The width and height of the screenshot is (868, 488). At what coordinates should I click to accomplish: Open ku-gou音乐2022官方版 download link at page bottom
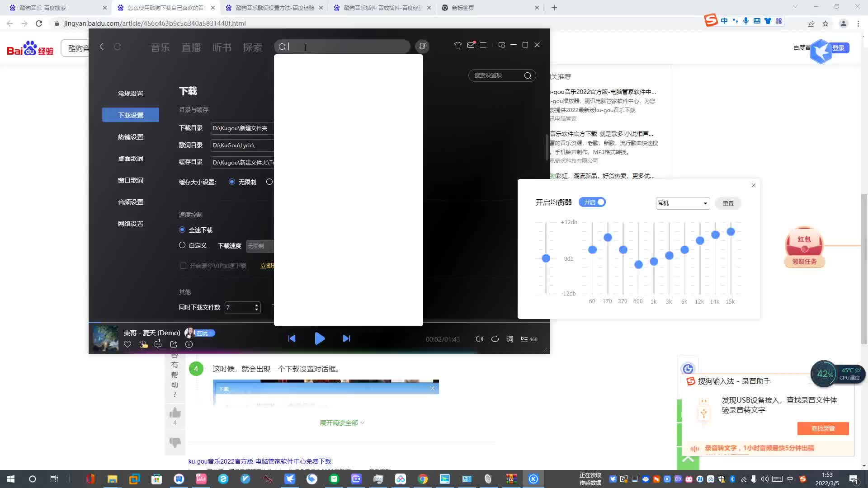(259, 461)
